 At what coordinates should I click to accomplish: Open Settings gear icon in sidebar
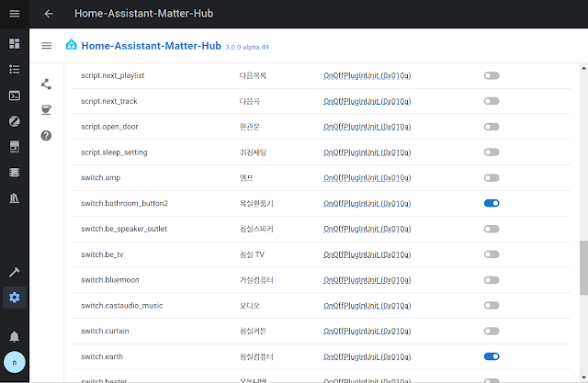point(15,298)
